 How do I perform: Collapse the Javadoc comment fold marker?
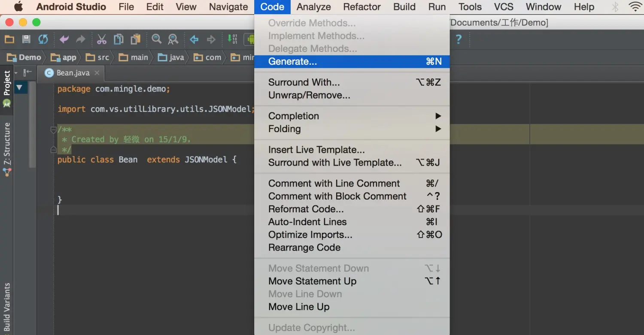(54, 129)
